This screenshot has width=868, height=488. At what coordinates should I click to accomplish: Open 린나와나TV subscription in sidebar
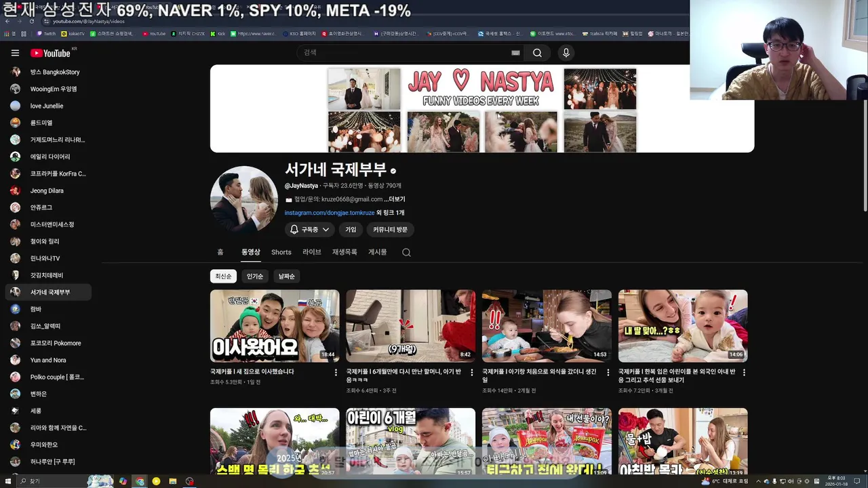coord(47,258)
